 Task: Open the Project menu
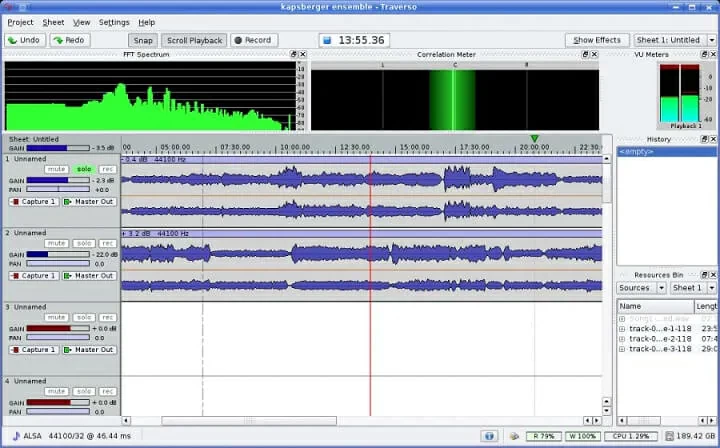point(20,22)
